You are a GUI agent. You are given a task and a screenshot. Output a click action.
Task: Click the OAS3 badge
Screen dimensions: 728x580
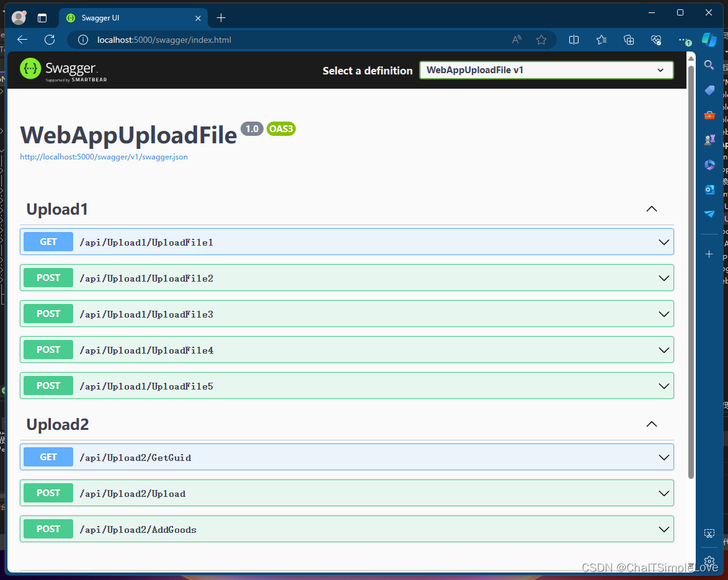pos(282,128)
